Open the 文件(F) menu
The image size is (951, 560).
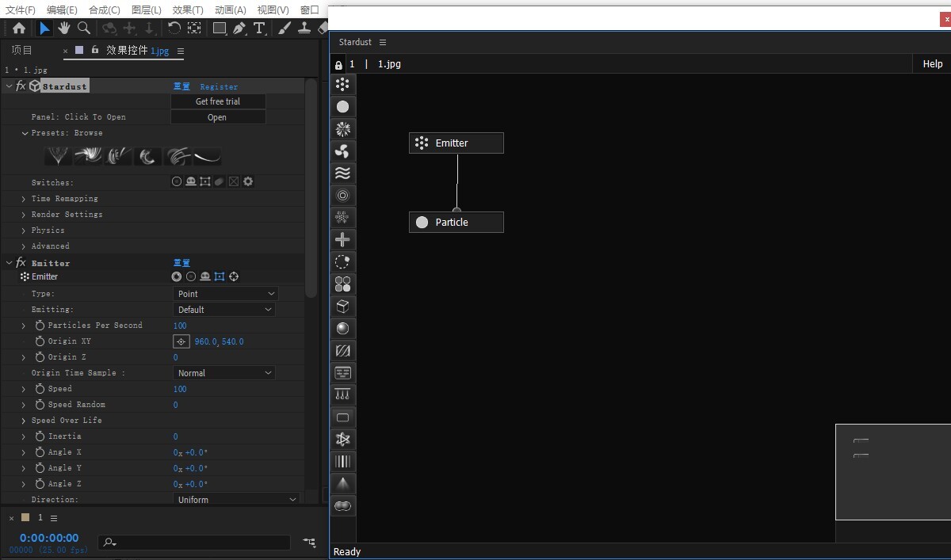click(21, 10)
